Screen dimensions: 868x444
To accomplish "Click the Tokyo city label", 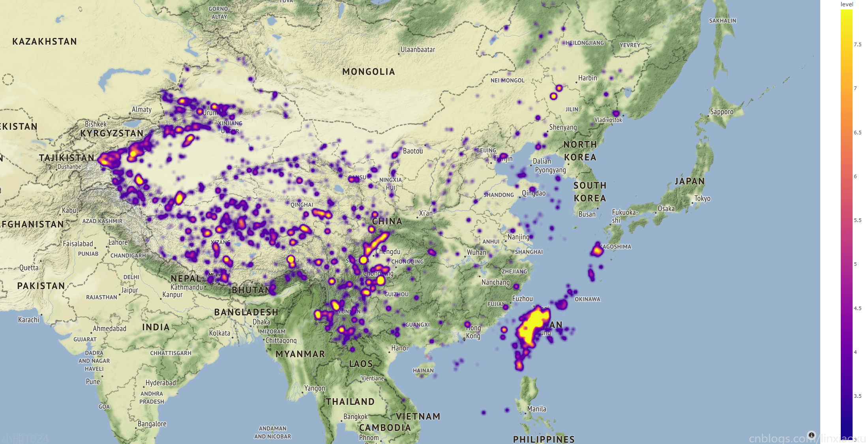I will 702,198.
